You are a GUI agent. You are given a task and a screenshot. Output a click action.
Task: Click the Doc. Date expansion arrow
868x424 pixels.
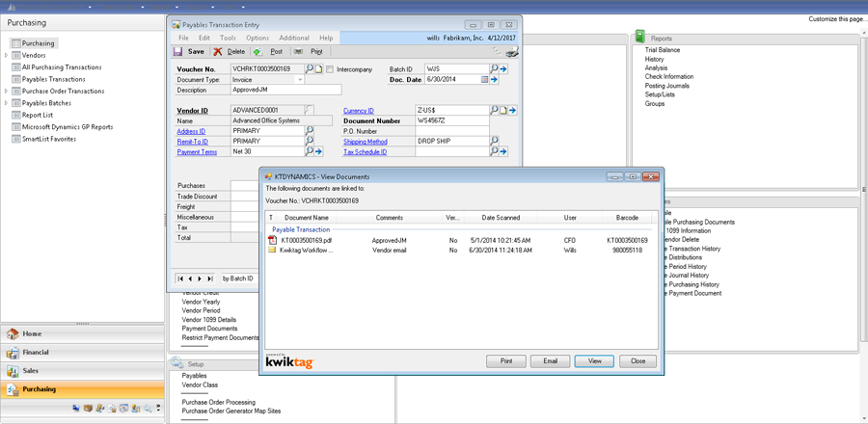[x=495, y=80]
